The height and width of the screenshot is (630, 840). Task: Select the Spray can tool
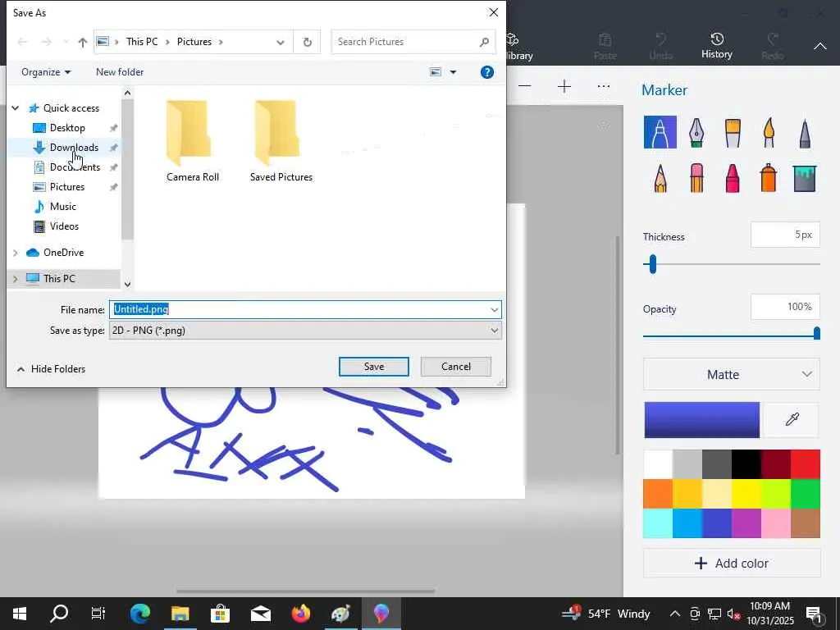769,177
